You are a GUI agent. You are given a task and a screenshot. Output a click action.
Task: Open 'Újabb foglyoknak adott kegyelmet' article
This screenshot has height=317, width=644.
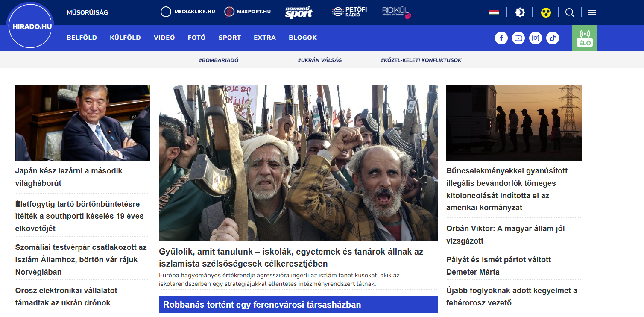[x=512, y=296]
